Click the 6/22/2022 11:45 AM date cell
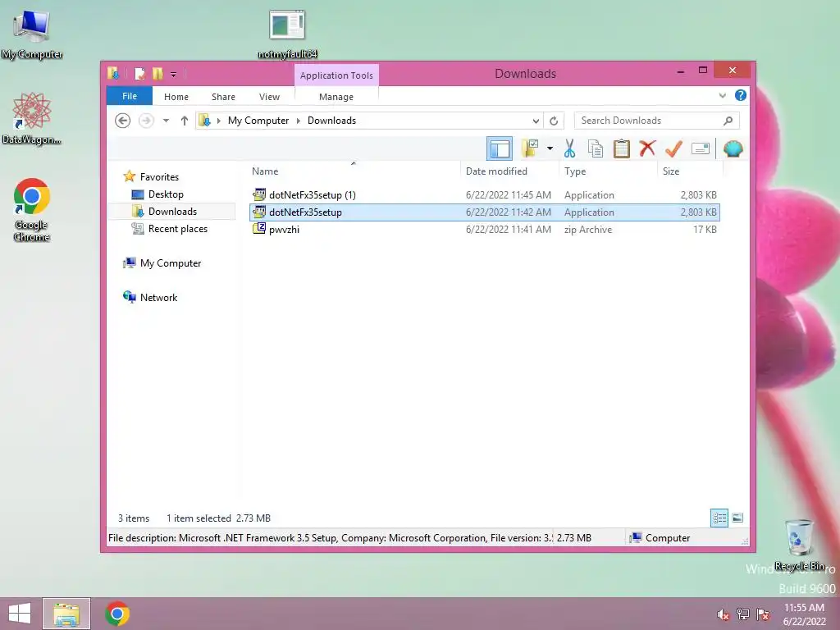 point(508,195)
